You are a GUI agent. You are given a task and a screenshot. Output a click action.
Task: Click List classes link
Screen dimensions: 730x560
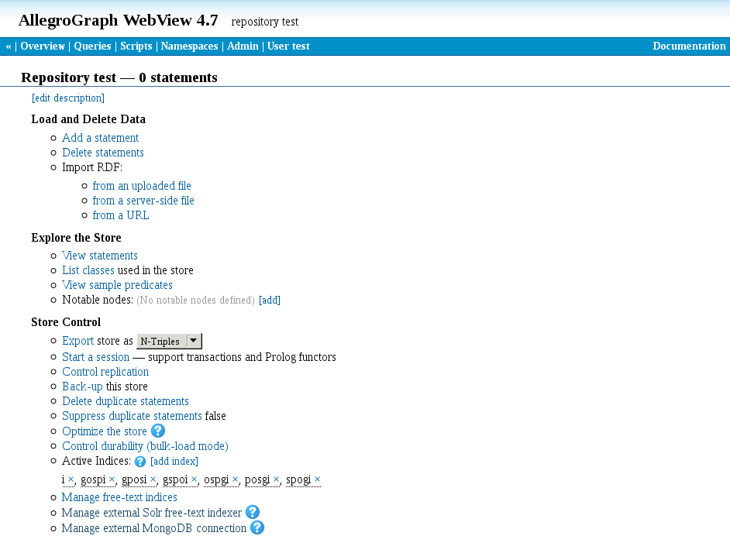(x=88, y=270)
